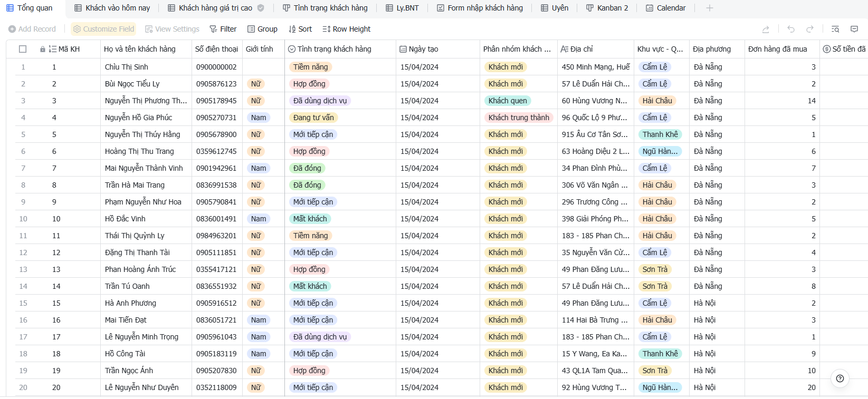This screenshot has height=399, width=868.
Task: Click Add Record button
Action: (x=32, y=29)
